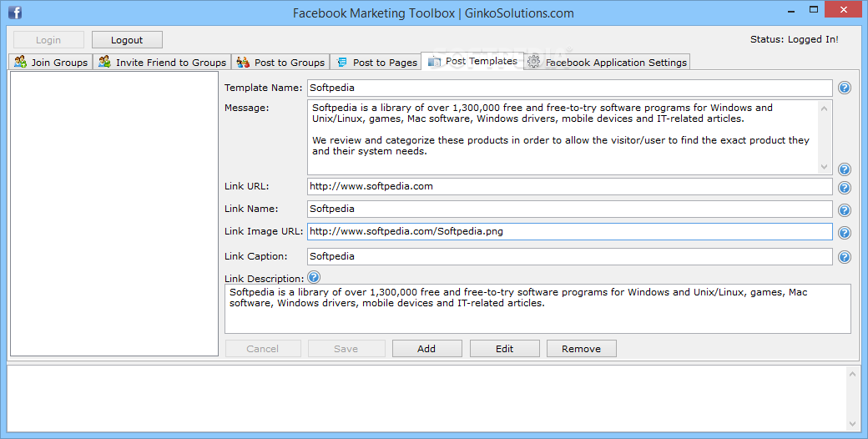Focus the Template Name input field
868x439 pixels.
[569, 88]
